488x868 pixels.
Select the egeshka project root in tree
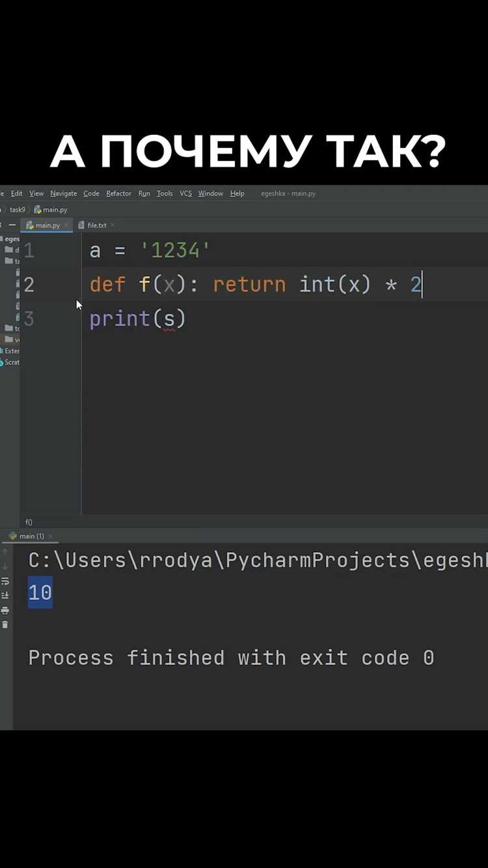[10, 239]
